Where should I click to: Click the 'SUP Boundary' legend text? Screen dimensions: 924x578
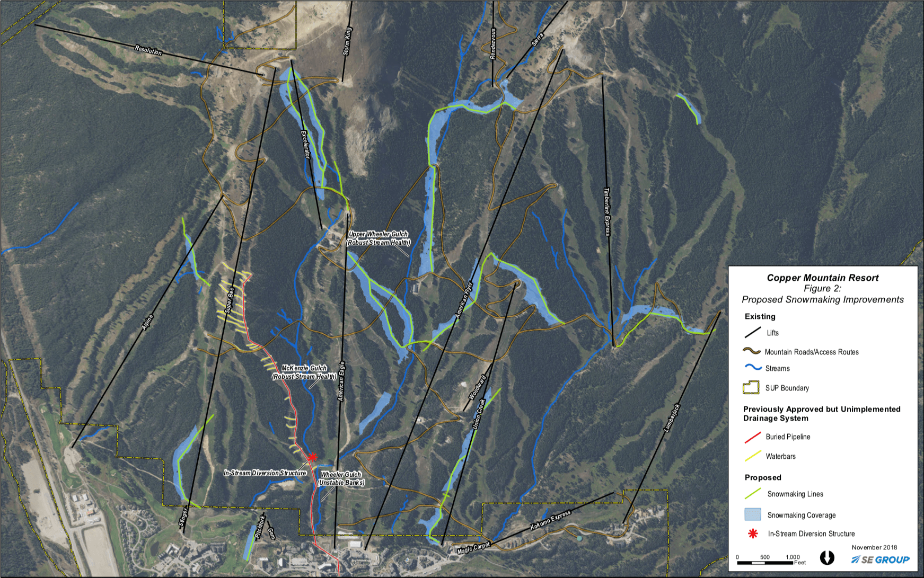787,388
